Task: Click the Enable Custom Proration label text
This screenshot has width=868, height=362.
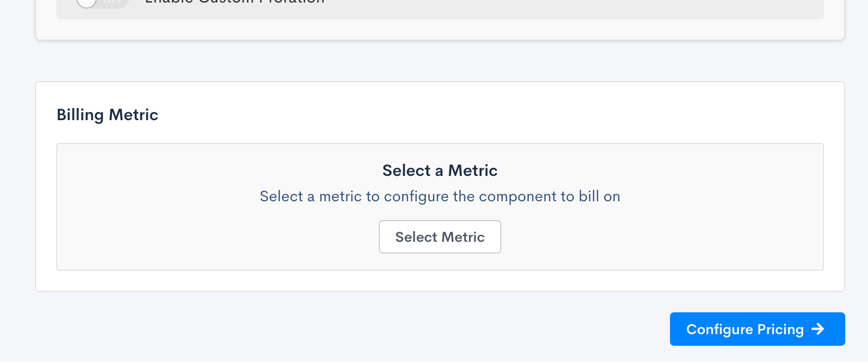Action: point(234,2)
